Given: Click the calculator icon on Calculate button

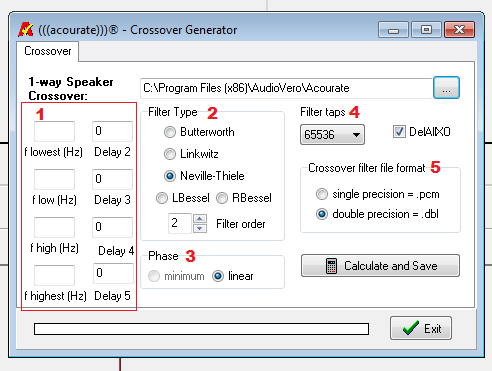Looking at the screenshot, I should pyautogui.click(x=331, y=266).
